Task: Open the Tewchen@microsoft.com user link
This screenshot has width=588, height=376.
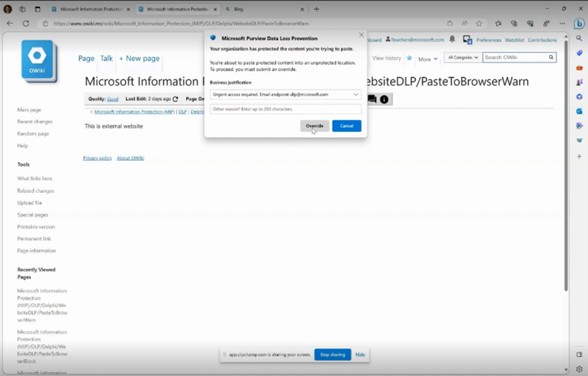Action: [414, 40]
